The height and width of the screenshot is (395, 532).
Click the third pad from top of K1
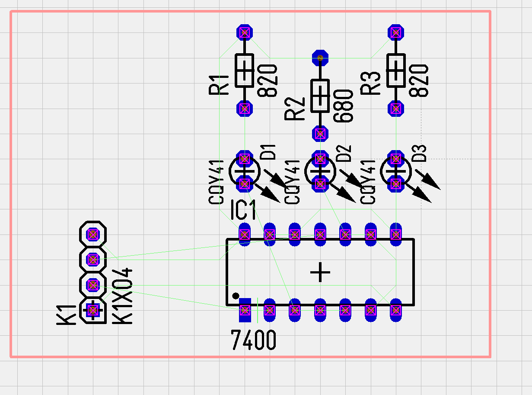pyautogui.click(x=93, y=285)
